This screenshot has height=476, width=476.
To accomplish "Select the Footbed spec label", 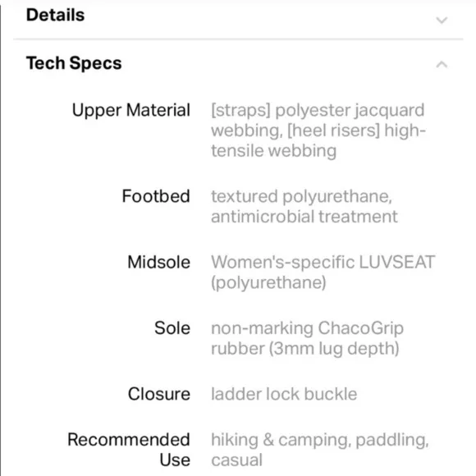I will tap(156, 196).
